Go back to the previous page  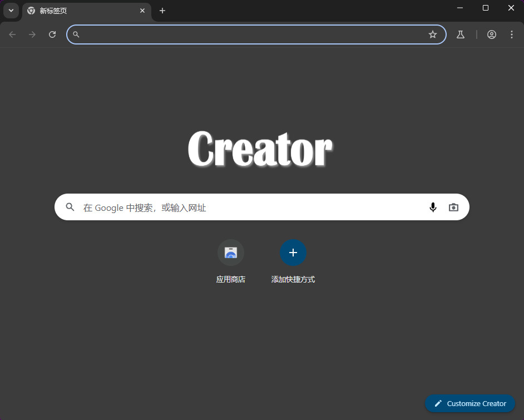click(12, 34)
